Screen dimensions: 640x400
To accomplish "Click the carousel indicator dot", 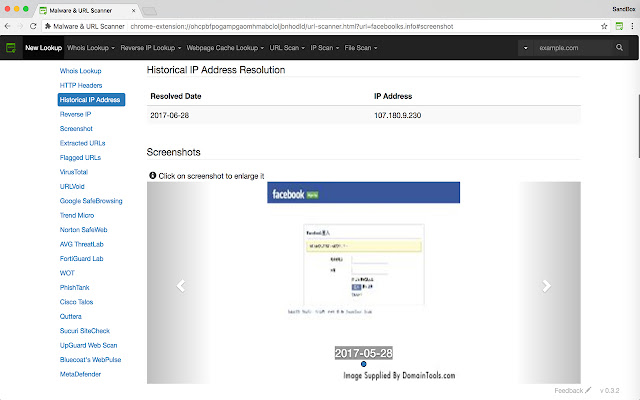I will pyautogui.click(x=364, y=364).
